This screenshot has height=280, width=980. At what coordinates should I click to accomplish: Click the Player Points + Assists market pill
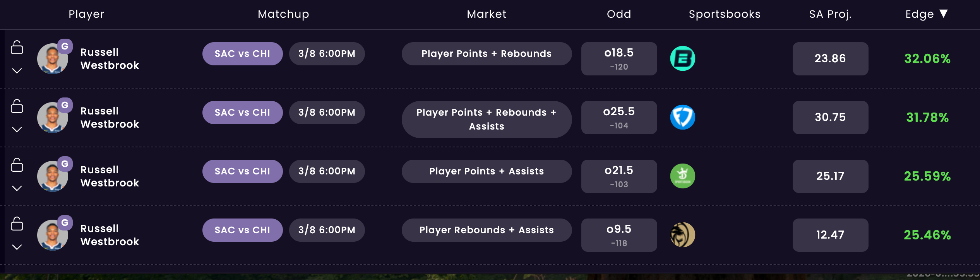(487, 171)
